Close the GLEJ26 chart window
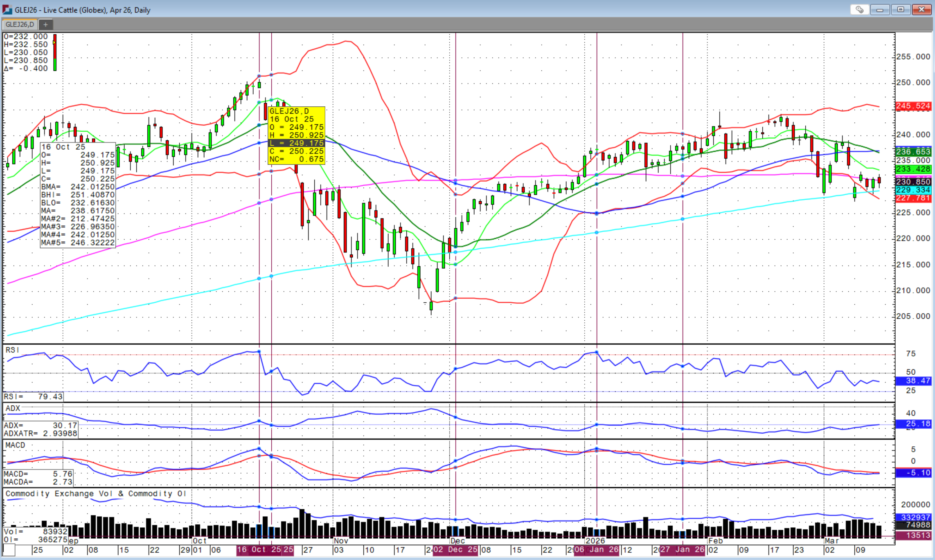This screenshot has height=560, width=935. [921, 9]
